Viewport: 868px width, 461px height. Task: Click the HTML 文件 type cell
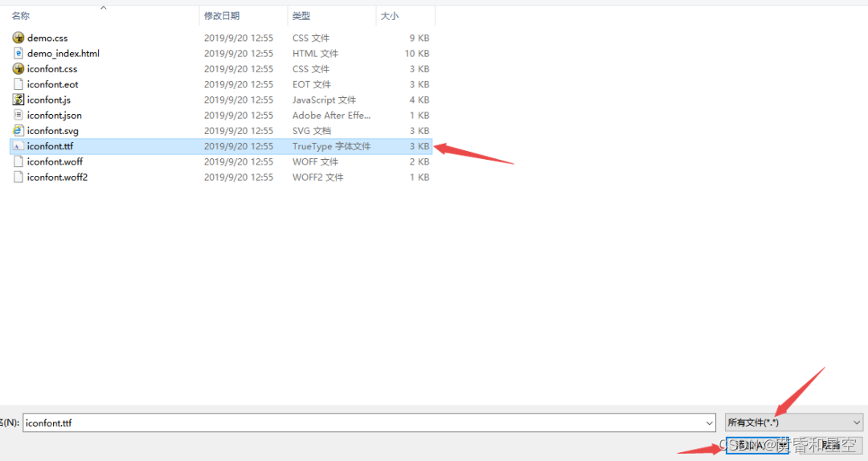coord(316,54)
